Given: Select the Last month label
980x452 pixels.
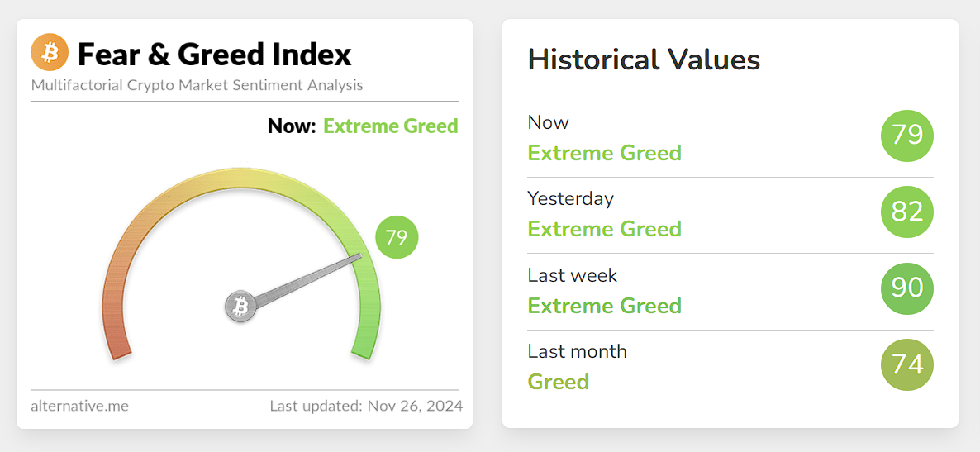Looking at the screenshot, I should (578, 351).
